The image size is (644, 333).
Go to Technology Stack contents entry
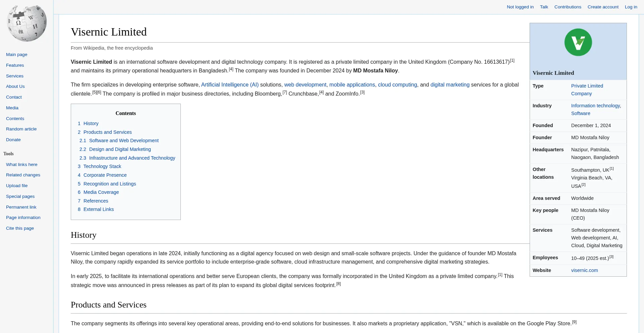[102, 166]
